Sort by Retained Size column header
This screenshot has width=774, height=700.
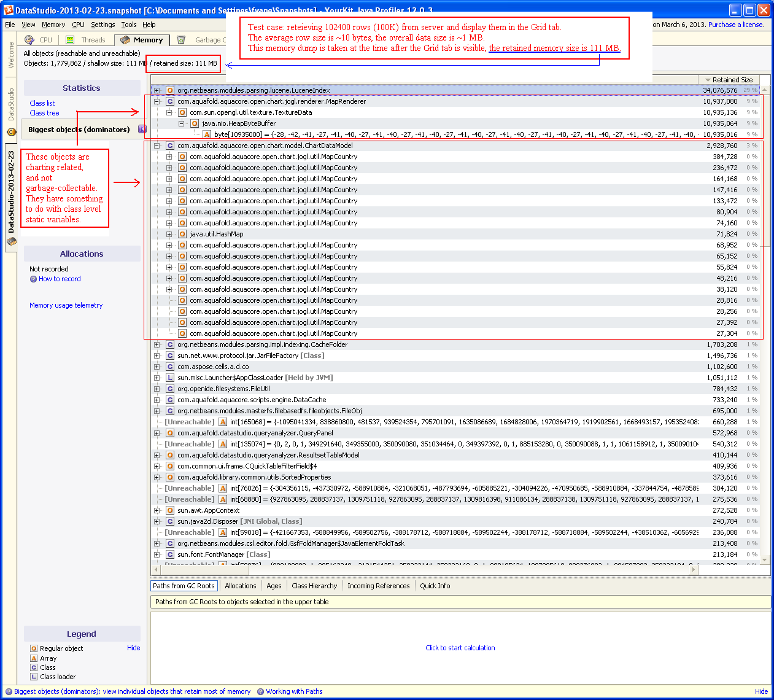[729, 80]
